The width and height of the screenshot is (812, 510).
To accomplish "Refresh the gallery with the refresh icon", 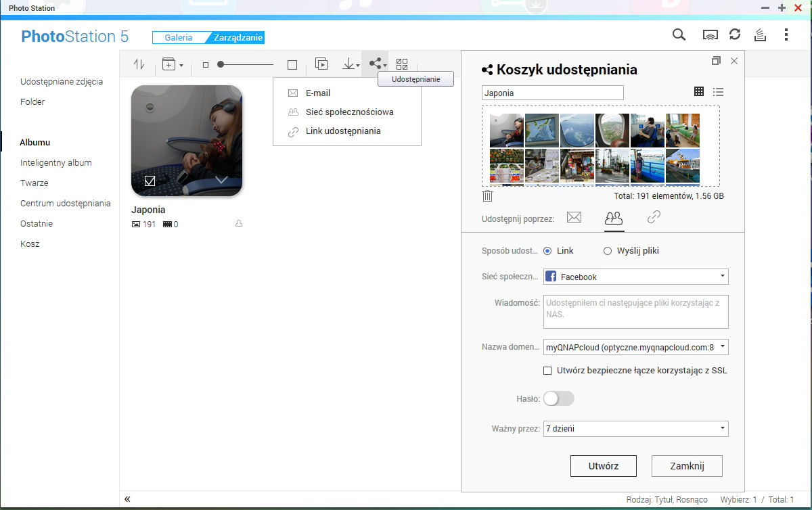I will (734, 35).
